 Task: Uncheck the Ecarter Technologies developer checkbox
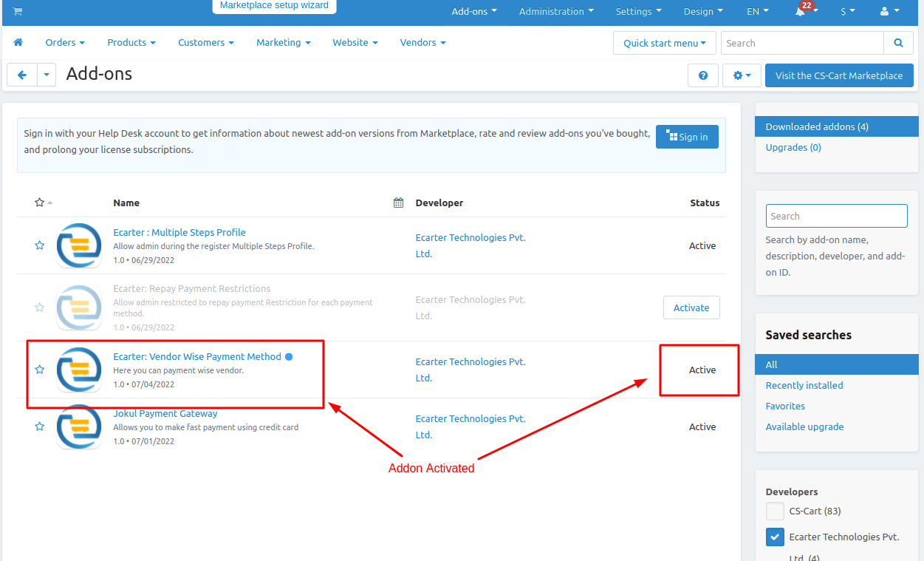tap(775, 537)
